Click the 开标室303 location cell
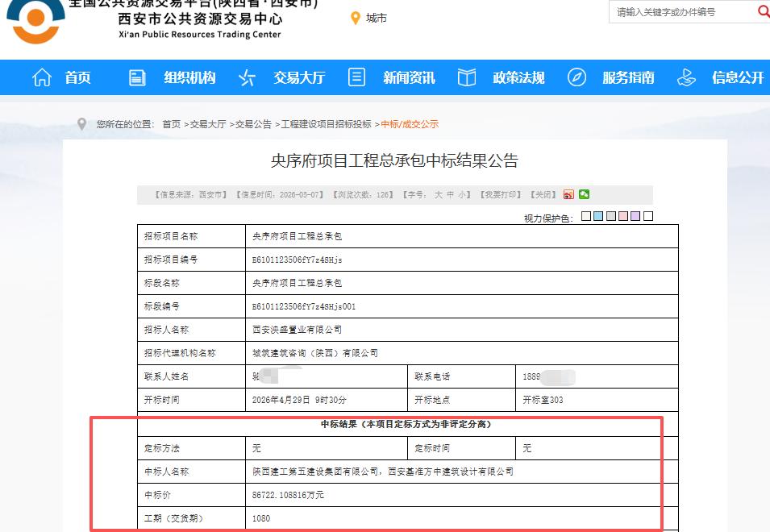The height and width of the screenshot is (532, 770). [597, 400]
